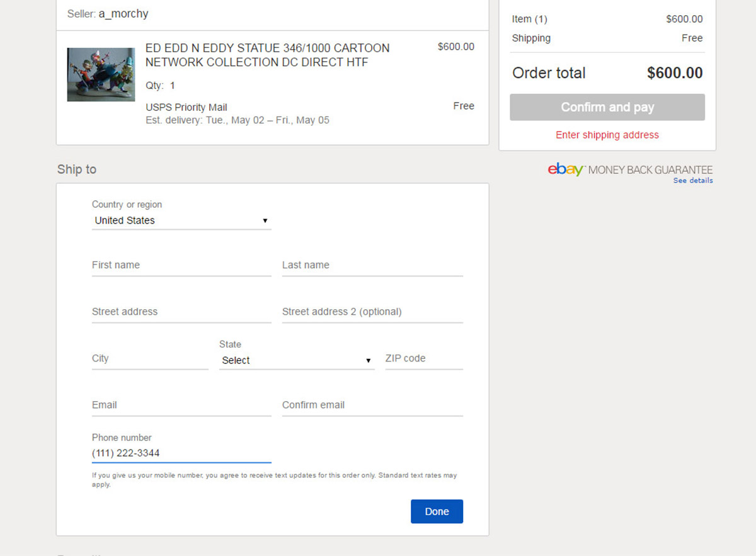
Task: Click the Phone number field
Action: pos(181,453)
